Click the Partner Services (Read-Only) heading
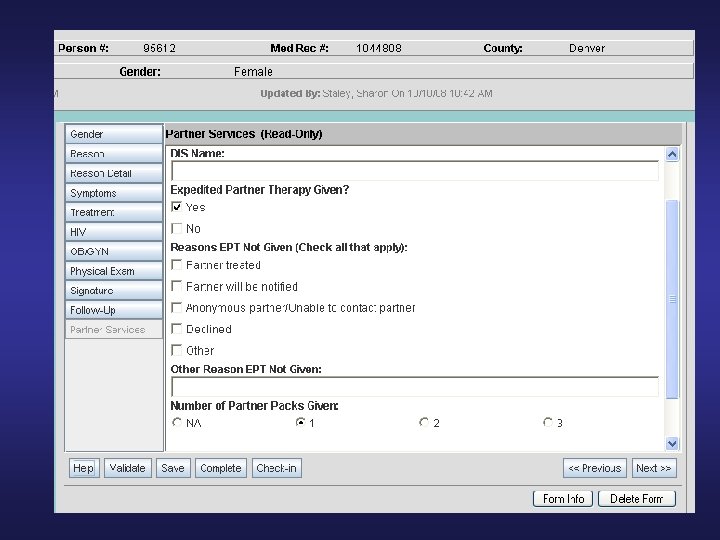The image size is (720, 540). [x=244, y=134]
